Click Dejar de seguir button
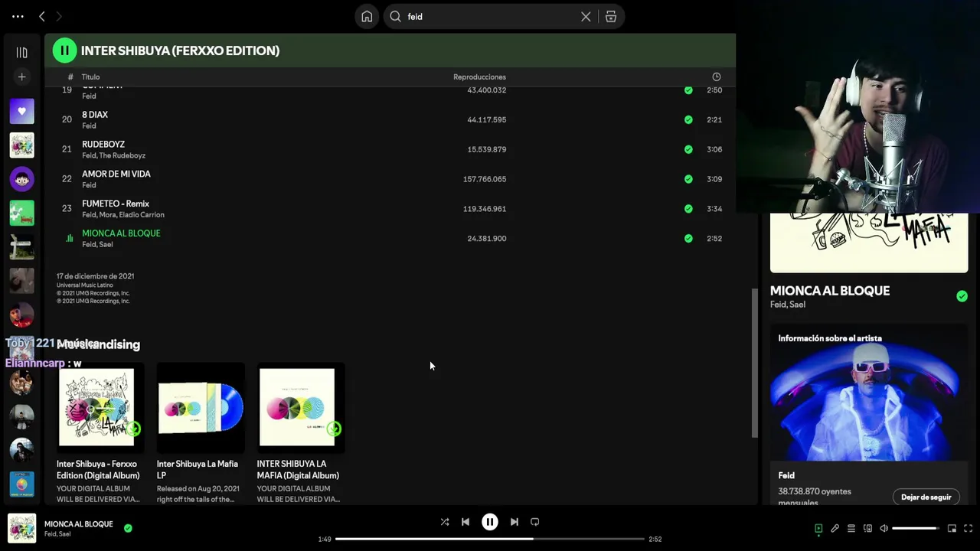980x551 pixels. [926, 497]
